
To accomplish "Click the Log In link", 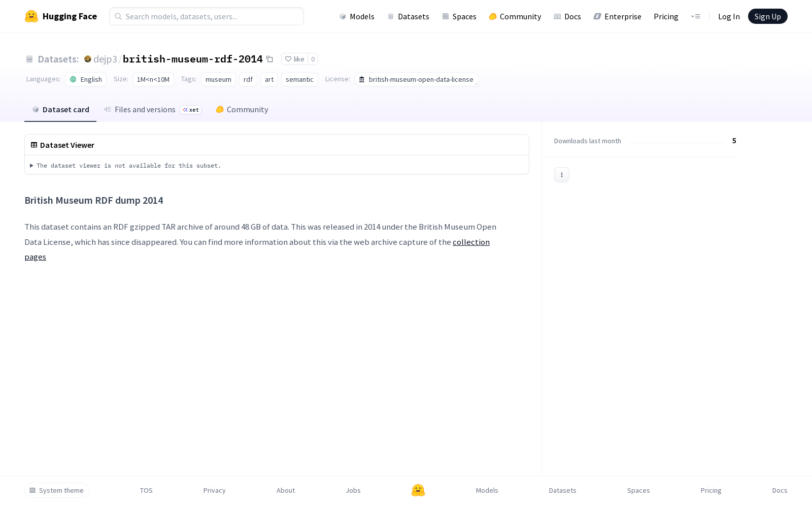I will [729, 16].
